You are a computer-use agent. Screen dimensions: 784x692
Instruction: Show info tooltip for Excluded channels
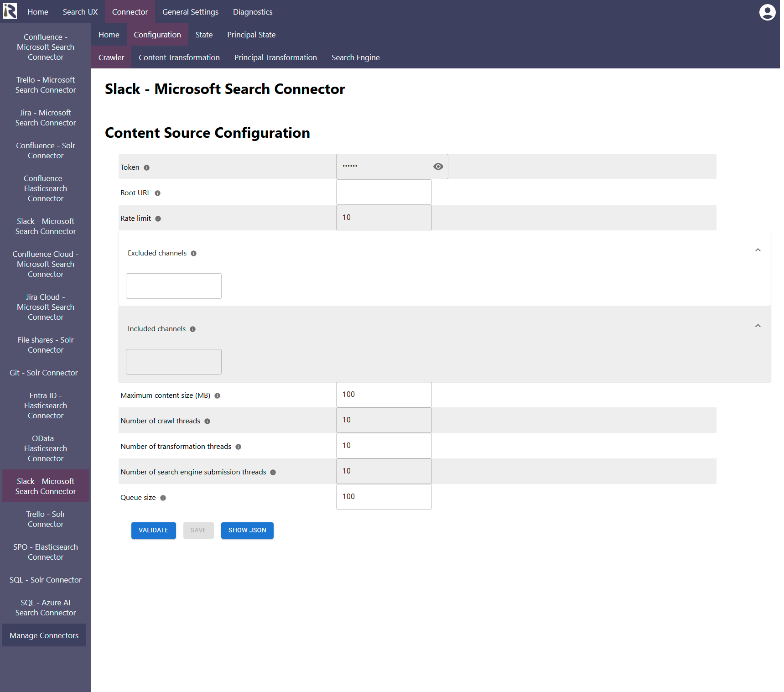point(194,254)
